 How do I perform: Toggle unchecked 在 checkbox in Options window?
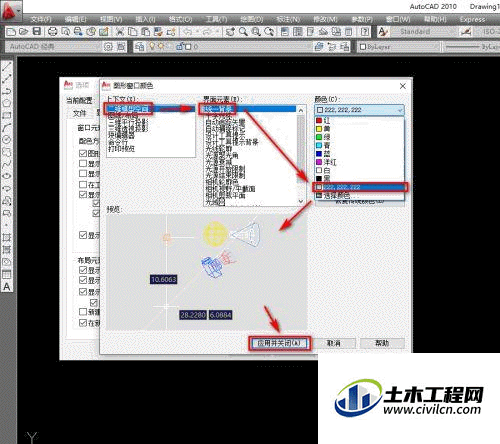click(x=83, y=184)
